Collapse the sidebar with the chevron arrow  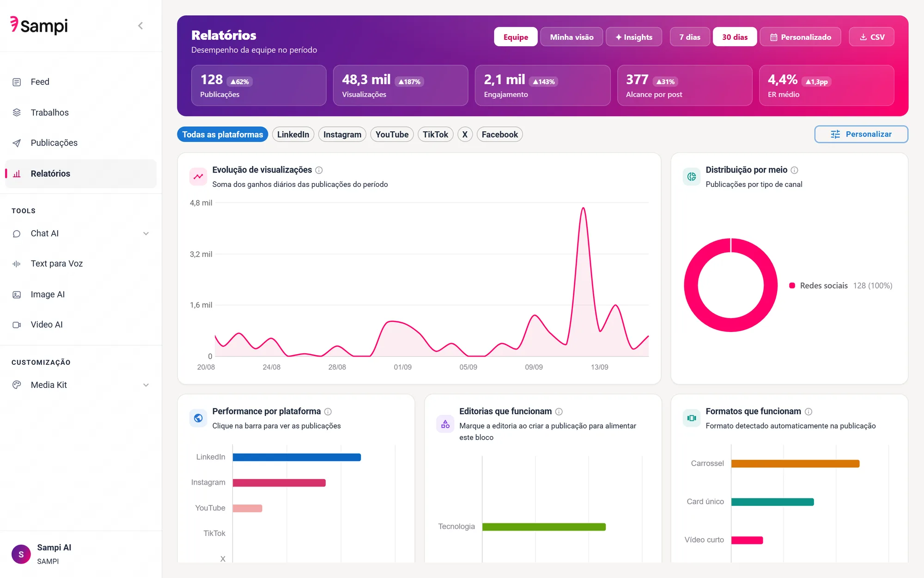[140, 25]
